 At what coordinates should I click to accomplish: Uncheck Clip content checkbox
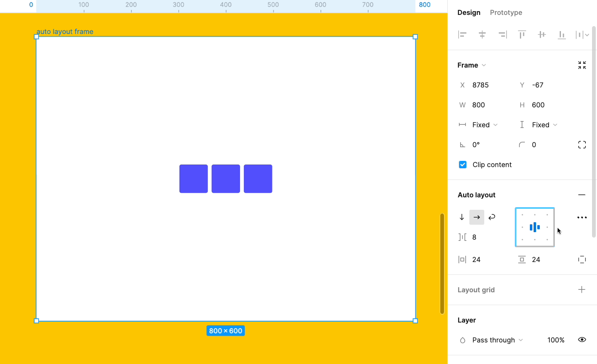463,165
